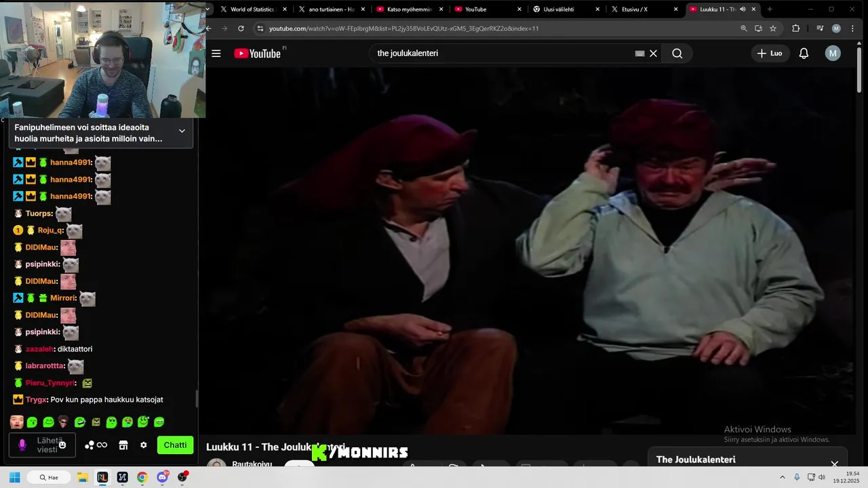Close The Joulukalenteri playlist panel
Image resolution: width=868 pixels, height=488 pixels.
pyautogui.click(x=835, y=464)
